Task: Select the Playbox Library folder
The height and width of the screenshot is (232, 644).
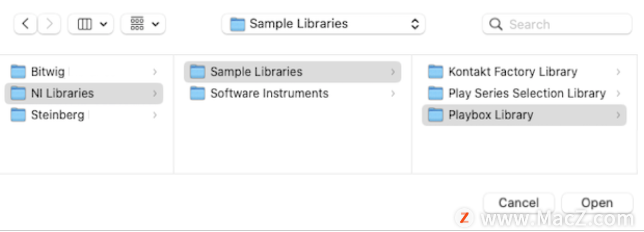Action: [x=524, y=115]
